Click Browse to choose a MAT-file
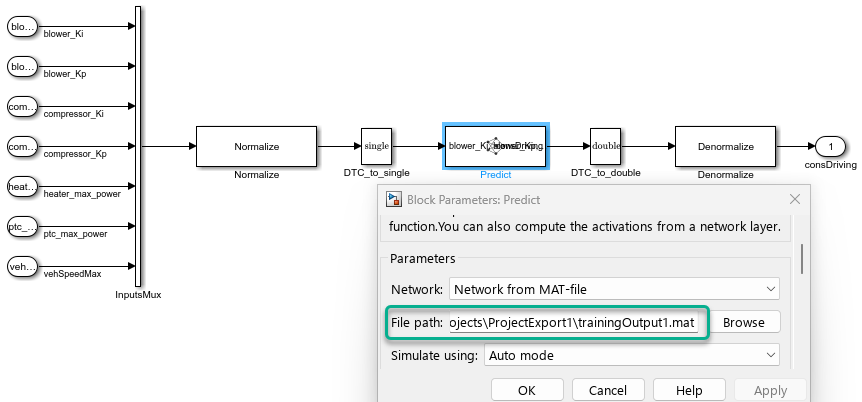 coord(743,322)
